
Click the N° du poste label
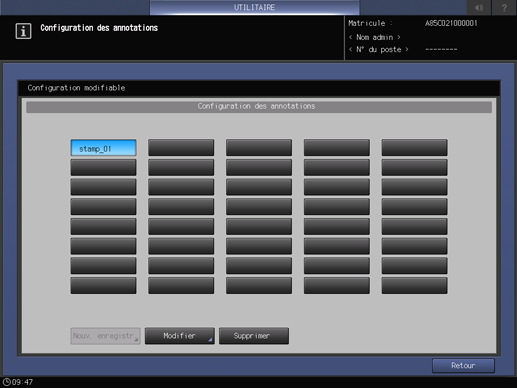pos(378,50)
